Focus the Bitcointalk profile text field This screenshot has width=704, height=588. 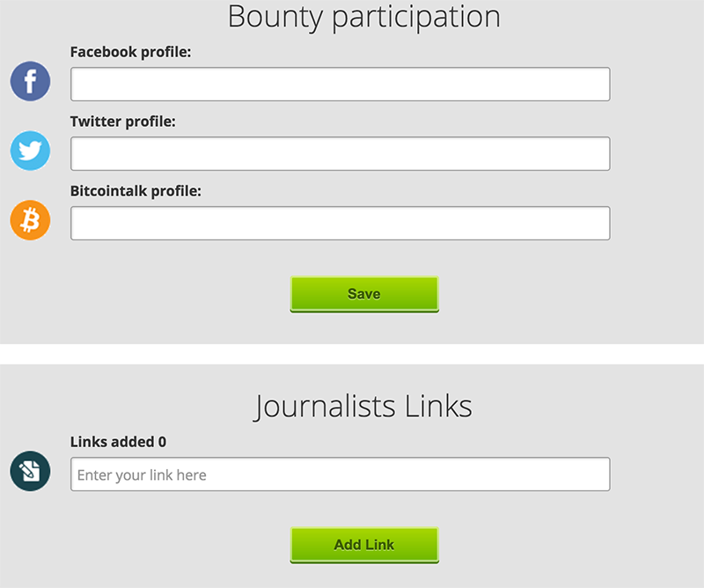[x=341, y=224]
